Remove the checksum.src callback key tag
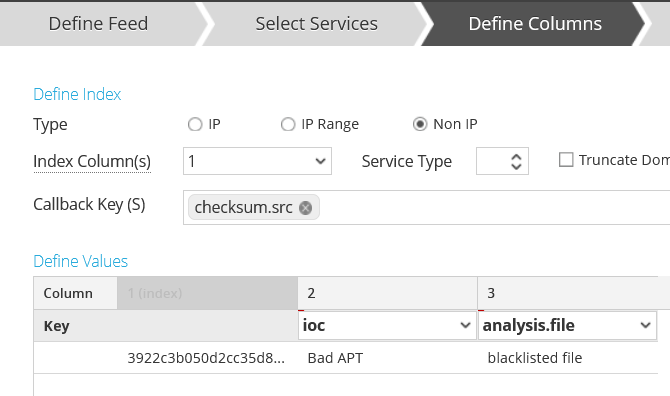This screenshot has width=670, height=396. [305, 208]
